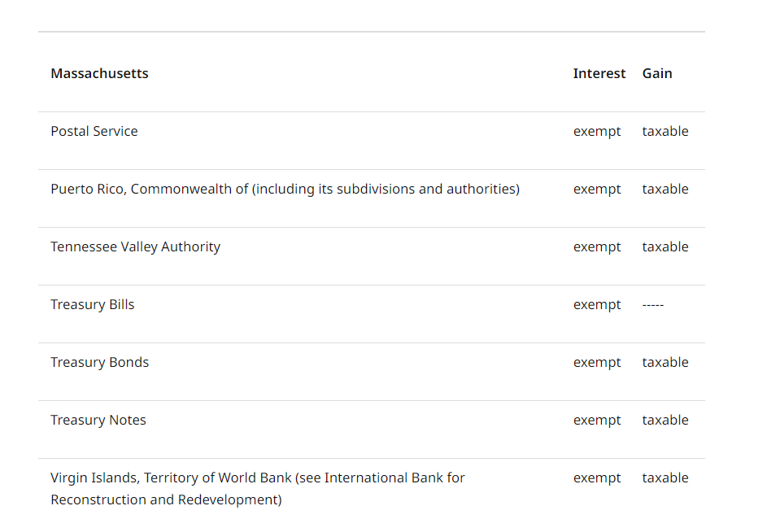Click the Treasury Notes row label
Viewport: 767px width, 532px height.
click(98, 420)
